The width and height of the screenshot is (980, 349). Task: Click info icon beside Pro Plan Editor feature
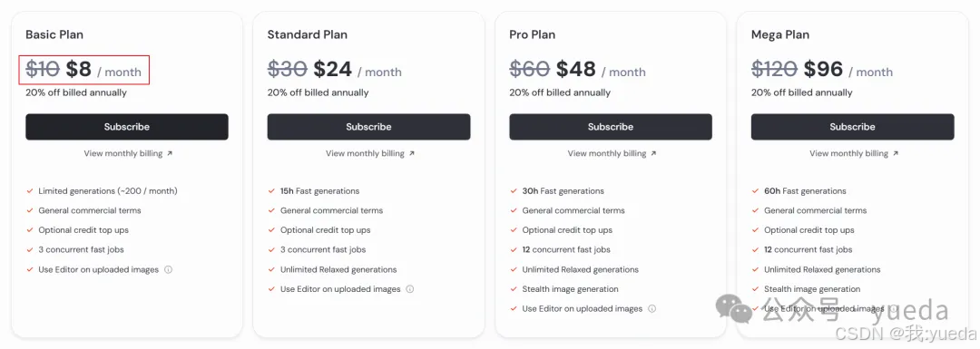point(652,308)
